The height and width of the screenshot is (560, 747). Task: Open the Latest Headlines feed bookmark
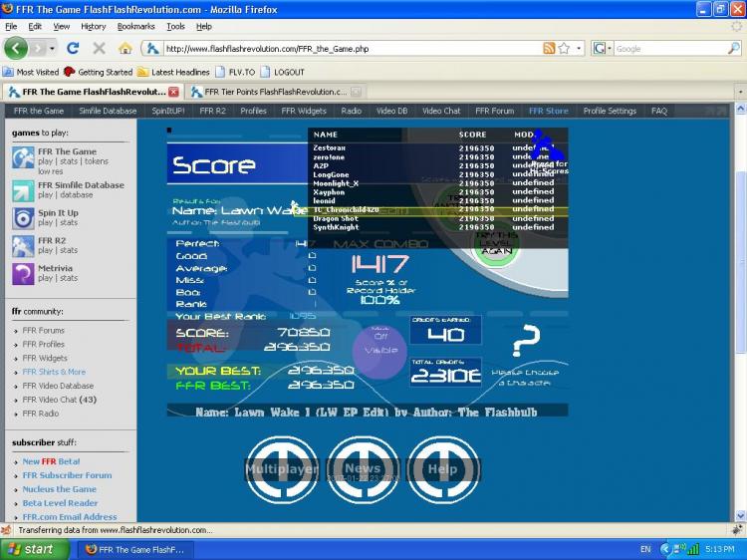click(174, 72)
